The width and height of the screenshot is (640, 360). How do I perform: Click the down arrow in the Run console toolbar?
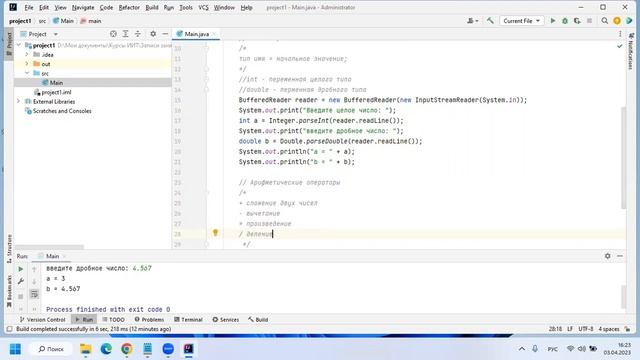click(34, 281)
